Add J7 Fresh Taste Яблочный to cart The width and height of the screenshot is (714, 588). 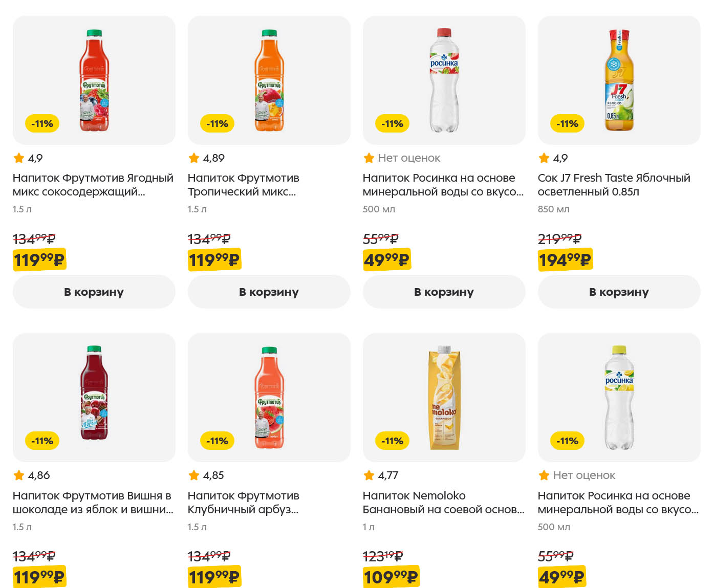click(619, 292)
